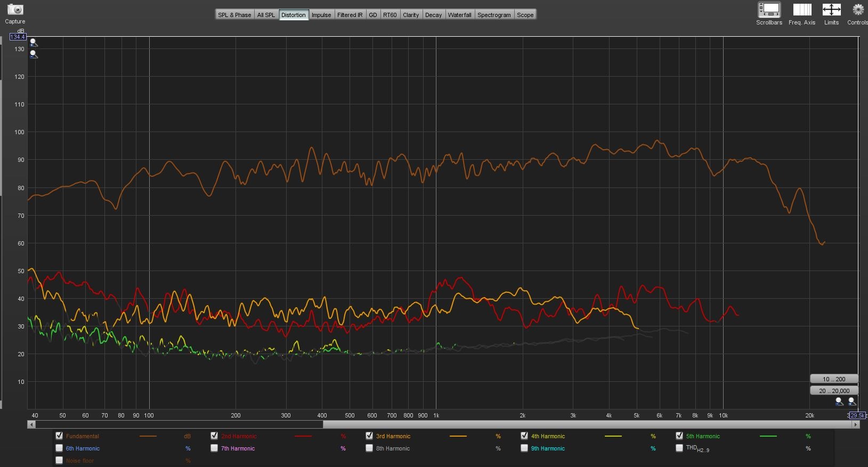Click the % unit next to 5th Harmonic
This screenshot has width=868, height=467.
pos(808,436)
